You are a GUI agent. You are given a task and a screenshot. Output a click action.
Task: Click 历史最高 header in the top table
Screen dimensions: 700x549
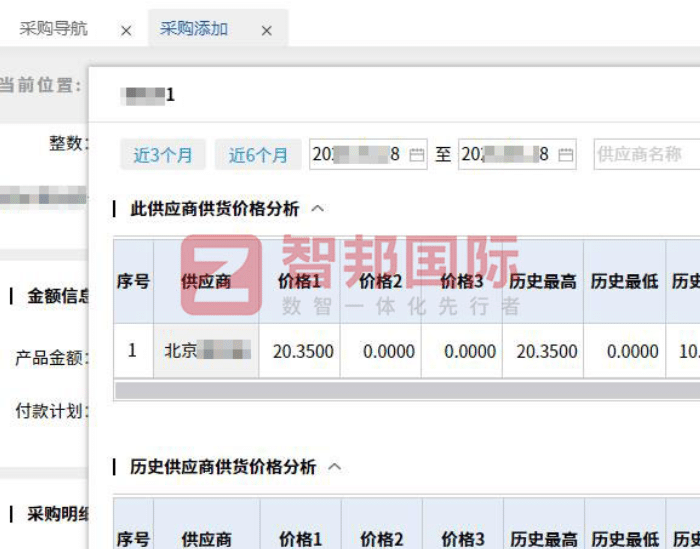click(x=542, y=282)
